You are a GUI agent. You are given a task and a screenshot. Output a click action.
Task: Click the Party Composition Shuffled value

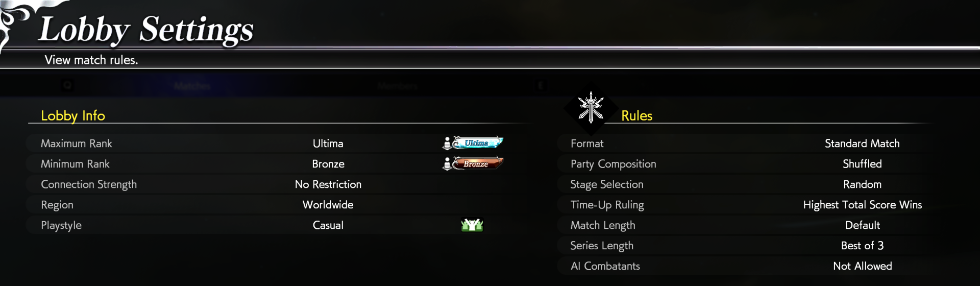(x=862, y=164)
